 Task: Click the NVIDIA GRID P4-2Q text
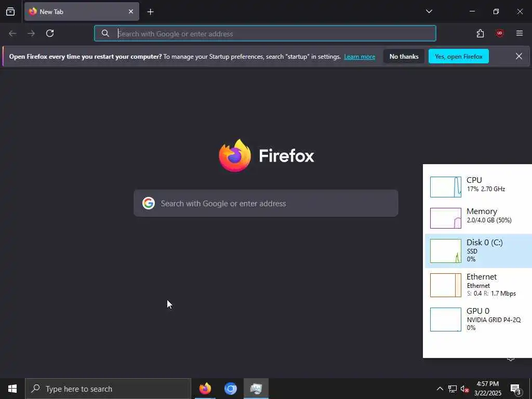(x=494, y=320)
